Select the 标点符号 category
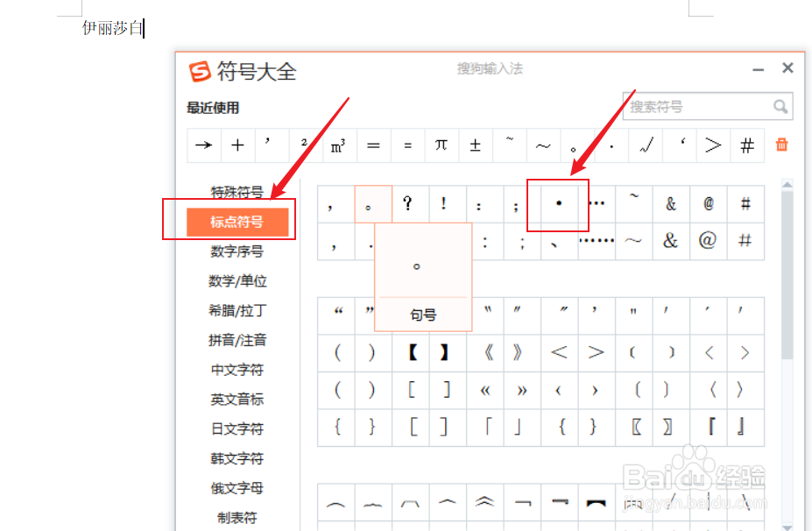Screen dimensions: 812x531 [237, 222]
